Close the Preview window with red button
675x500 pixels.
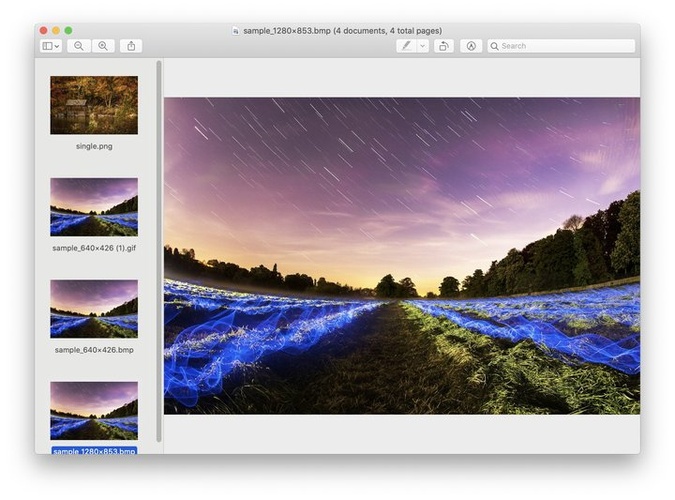point(43,30)
